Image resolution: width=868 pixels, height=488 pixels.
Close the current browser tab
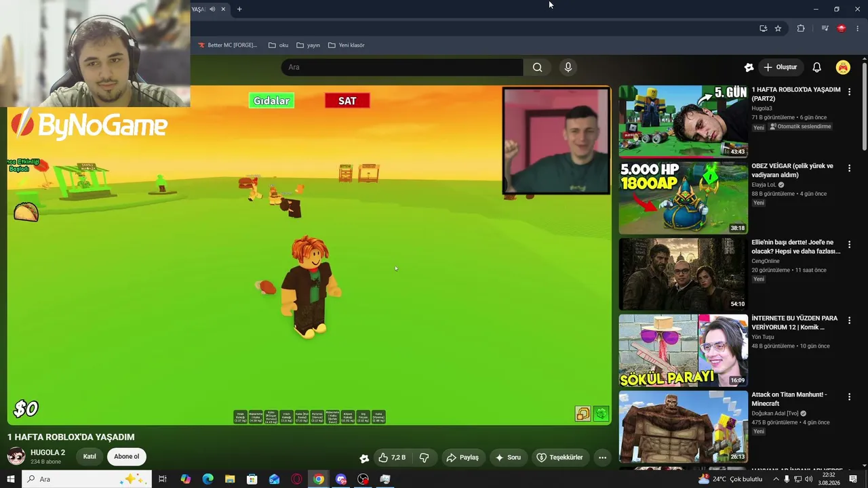(223, 9)
